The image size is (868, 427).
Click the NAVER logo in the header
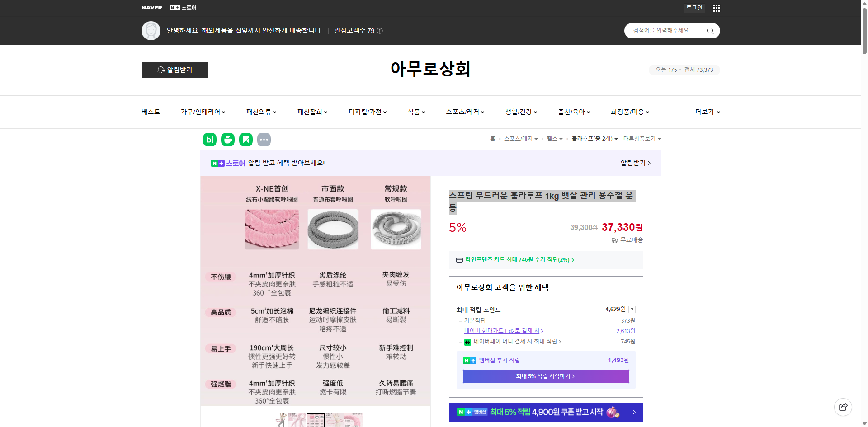click(x=152, y=8)
